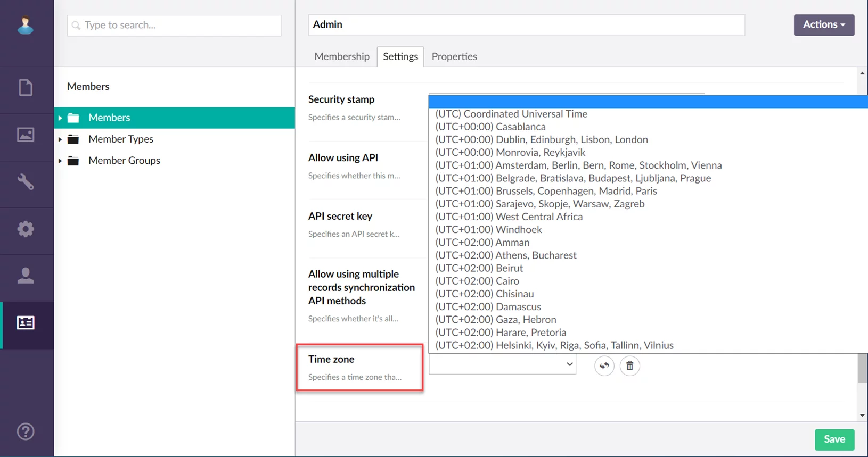The width and height of the screenshot is (868, 457).
Task: Expand the Member Types folder arrow
Action: (x=60, y=139)
